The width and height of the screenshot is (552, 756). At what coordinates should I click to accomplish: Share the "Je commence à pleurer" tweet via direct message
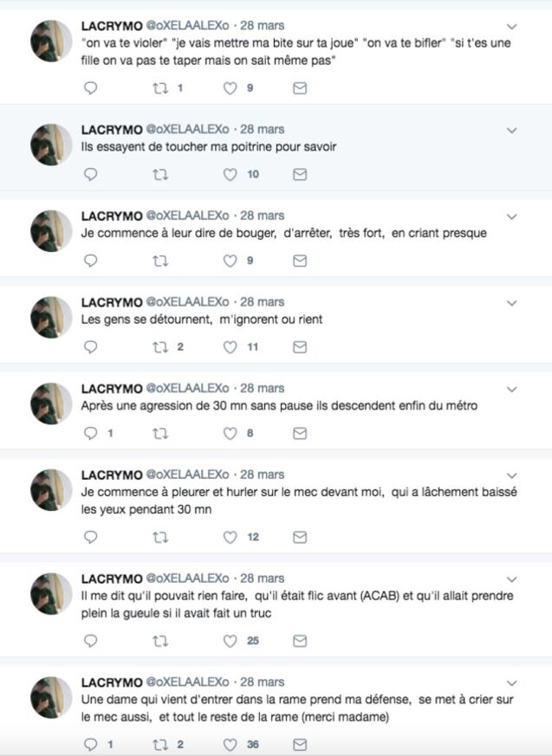coord(300,537)
